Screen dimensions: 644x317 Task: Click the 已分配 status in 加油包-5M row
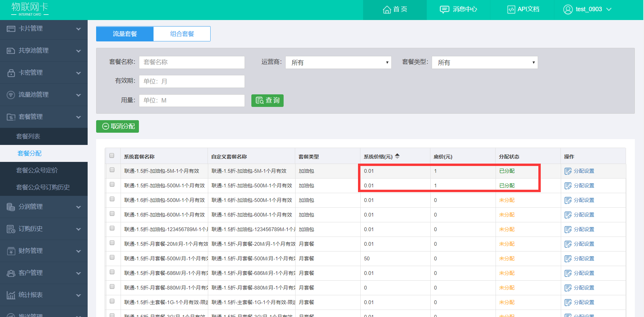[507, 171]
